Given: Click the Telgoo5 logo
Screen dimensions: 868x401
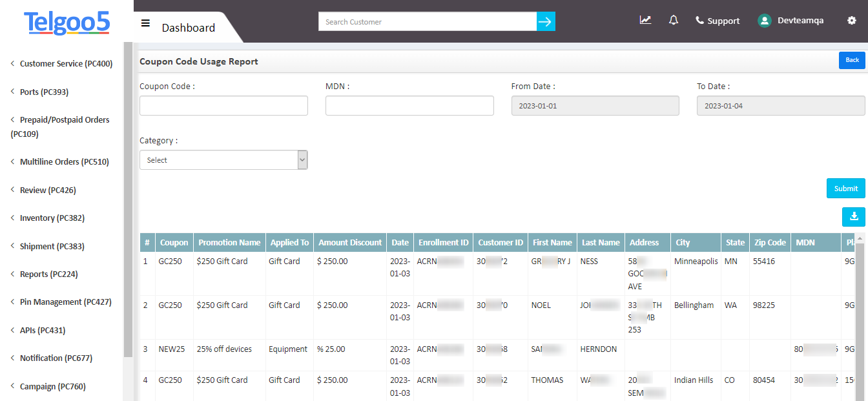Looking at the screenshot, I should click(x=67, y=23).
